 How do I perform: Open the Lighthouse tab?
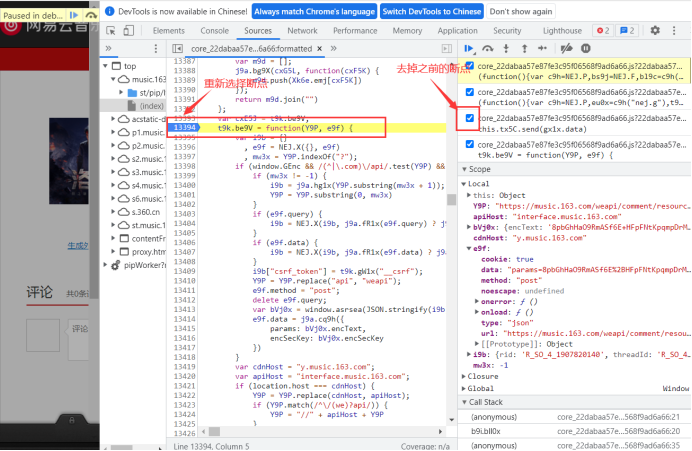point(562,30)
